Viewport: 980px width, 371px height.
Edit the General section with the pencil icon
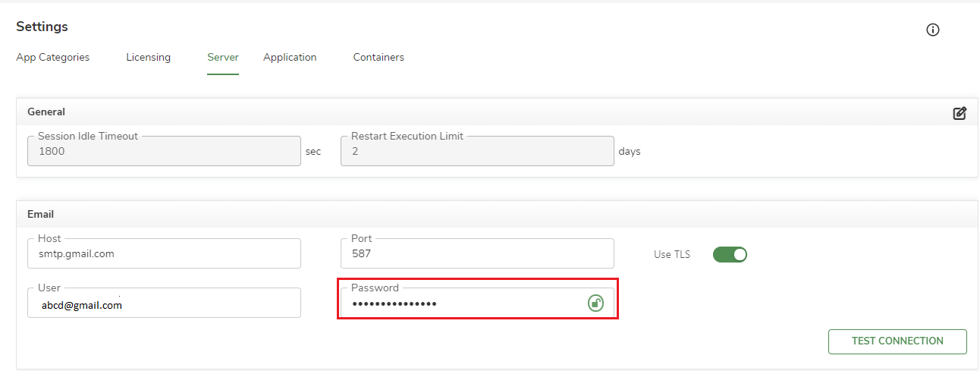click(960, 113)
